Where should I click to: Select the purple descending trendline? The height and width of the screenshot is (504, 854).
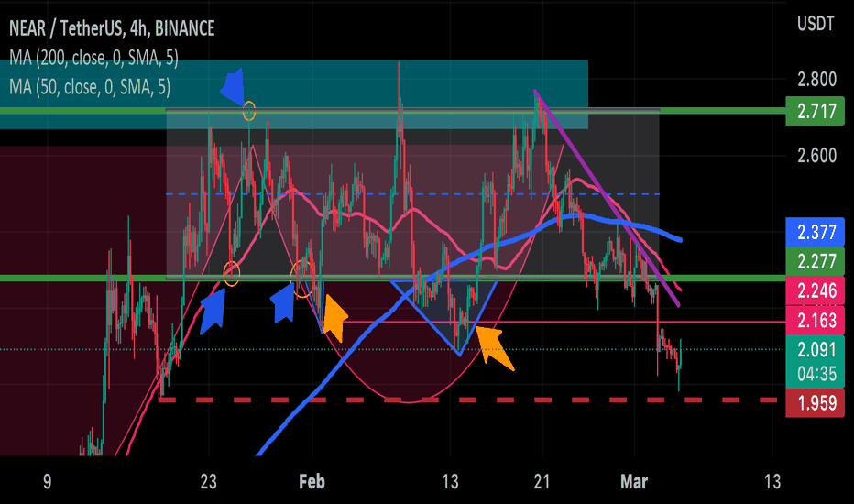pyautogui.click(x=607, y=198)
